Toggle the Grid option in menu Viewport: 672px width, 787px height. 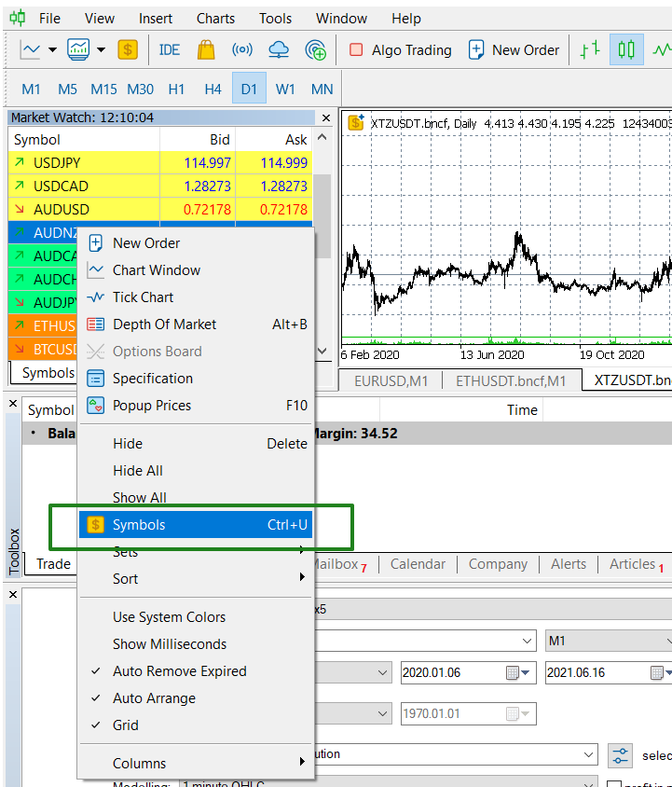pyautogui.click(x=125, y=725)
